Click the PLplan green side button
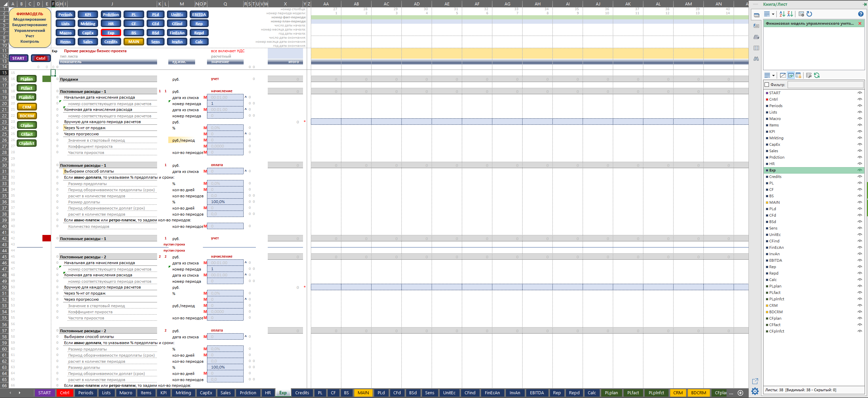The height and width of the screenshot is (398, 868). tap(27, 79)
